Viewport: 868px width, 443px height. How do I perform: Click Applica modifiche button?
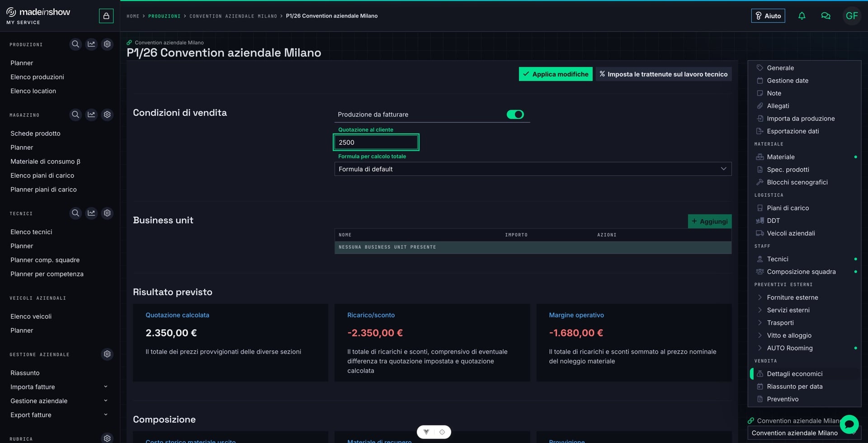point(556,74)
